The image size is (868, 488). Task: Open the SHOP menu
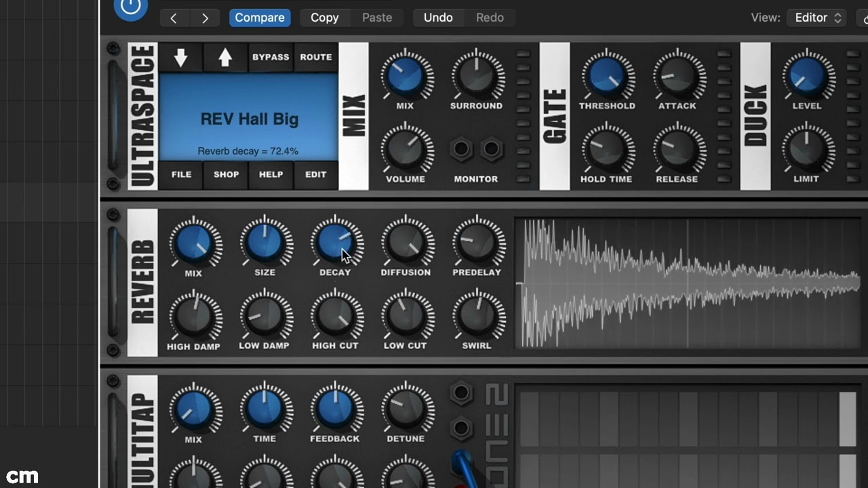tap(226, 175)
